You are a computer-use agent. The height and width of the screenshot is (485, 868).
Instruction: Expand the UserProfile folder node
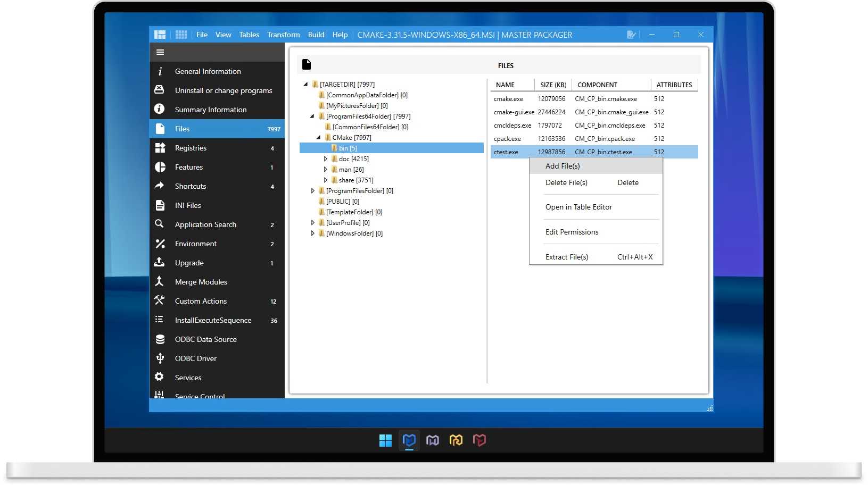coord(313,223)
